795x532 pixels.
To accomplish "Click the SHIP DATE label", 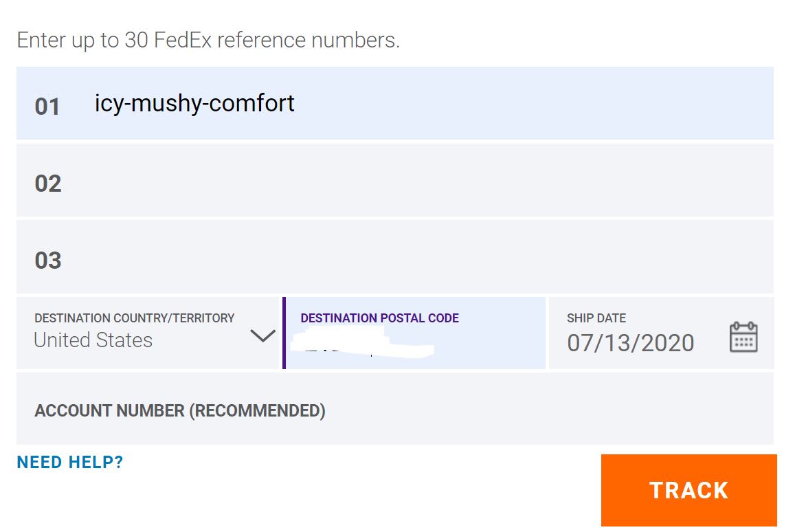I will coord(596,318).
